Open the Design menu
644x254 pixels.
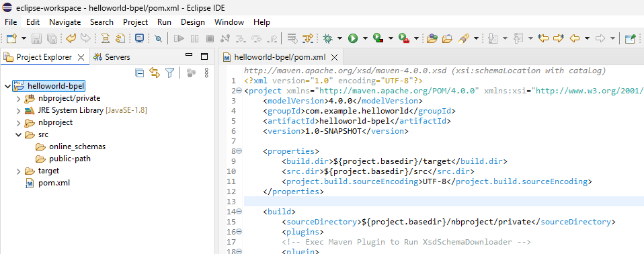coord(193,22)
